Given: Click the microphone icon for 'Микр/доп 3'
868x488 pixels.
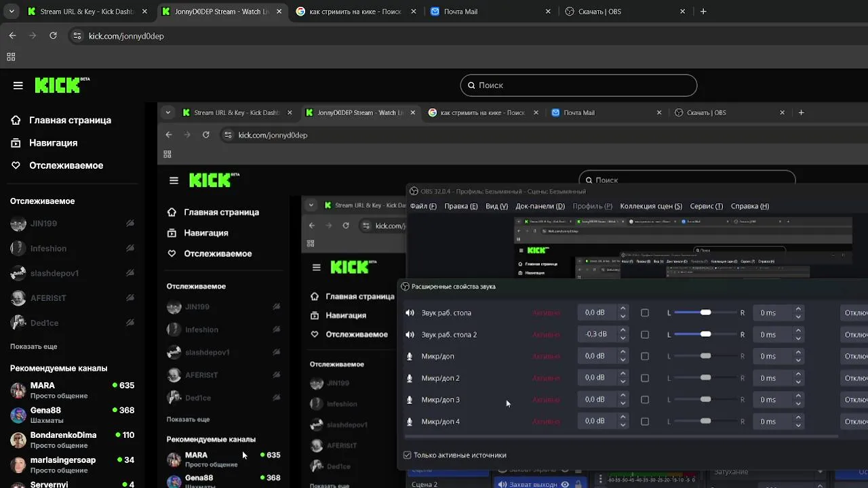Looking at the screenshot, I should click(410, 400).
